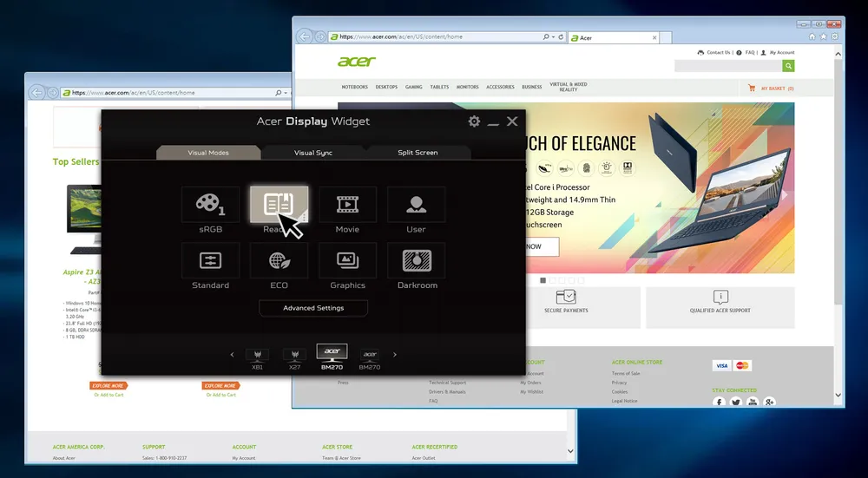Select the Graphics visual mode

pos(348,260)
